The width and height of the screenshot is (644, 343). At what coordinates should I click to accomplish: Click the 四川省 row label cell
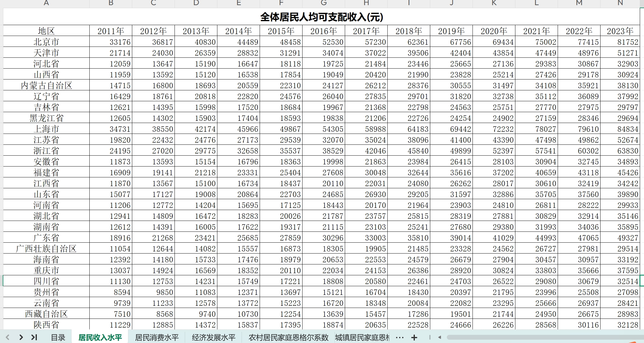click(x=46, y=281)
